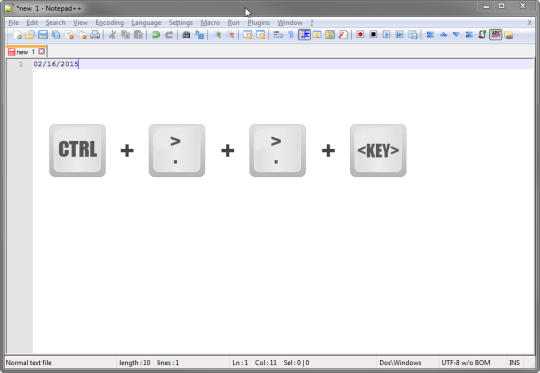
Task: Toggle synchronize horizontal scrolling icon
Action: [x=261, y=35]
